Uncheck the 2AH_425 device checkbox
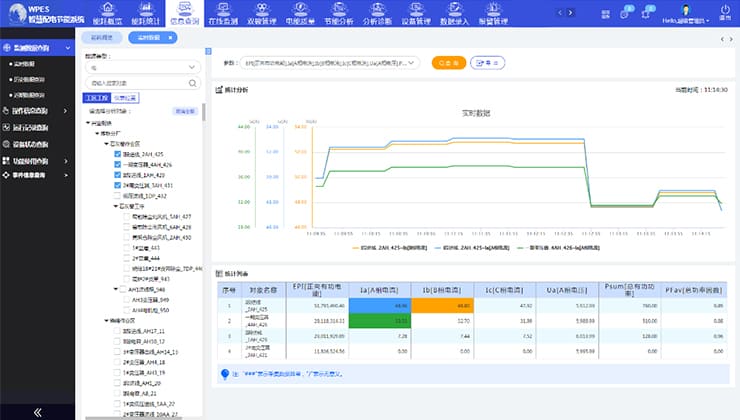 click(117, 155)
